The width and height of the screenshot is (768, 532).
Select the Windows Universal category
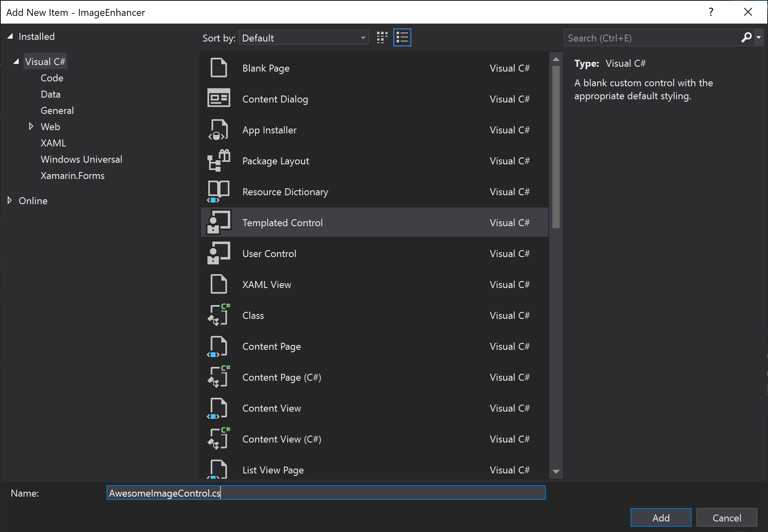pos(81,159)
